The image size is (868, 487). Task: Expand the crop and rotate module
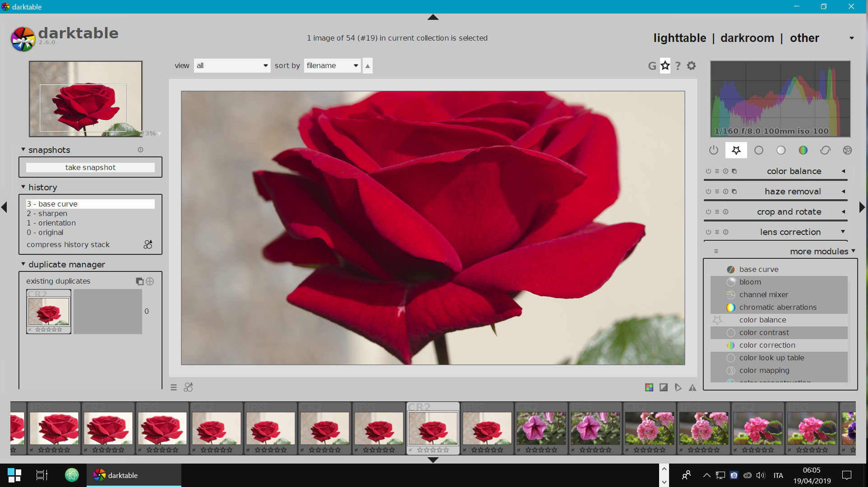[x=843, y=212]
